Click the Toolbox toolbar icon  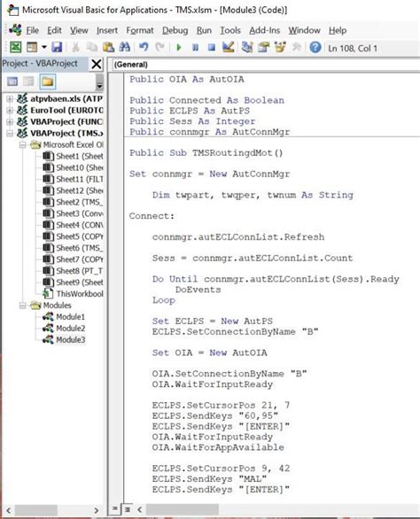[x=297, y=47]
